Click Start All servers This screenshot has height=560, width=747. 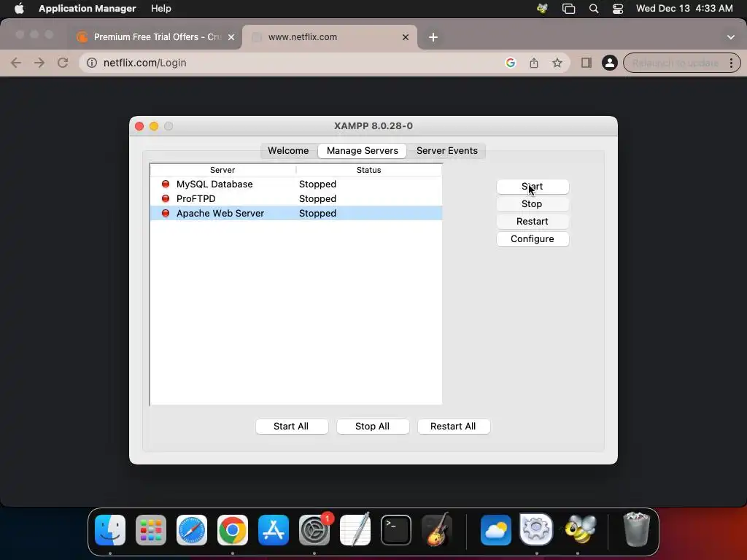[x=292, y=426]
